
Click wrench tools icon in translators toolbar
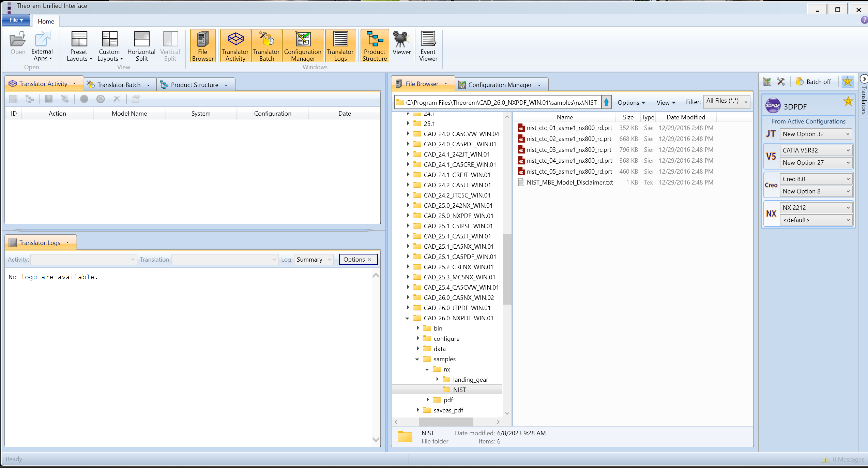click(781, 82)
